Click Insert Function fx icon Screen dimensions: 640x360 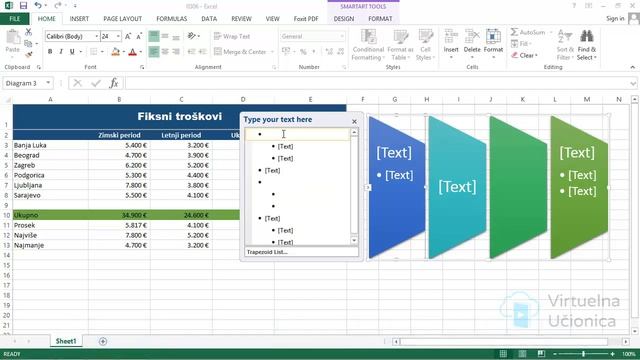point(114,83)
